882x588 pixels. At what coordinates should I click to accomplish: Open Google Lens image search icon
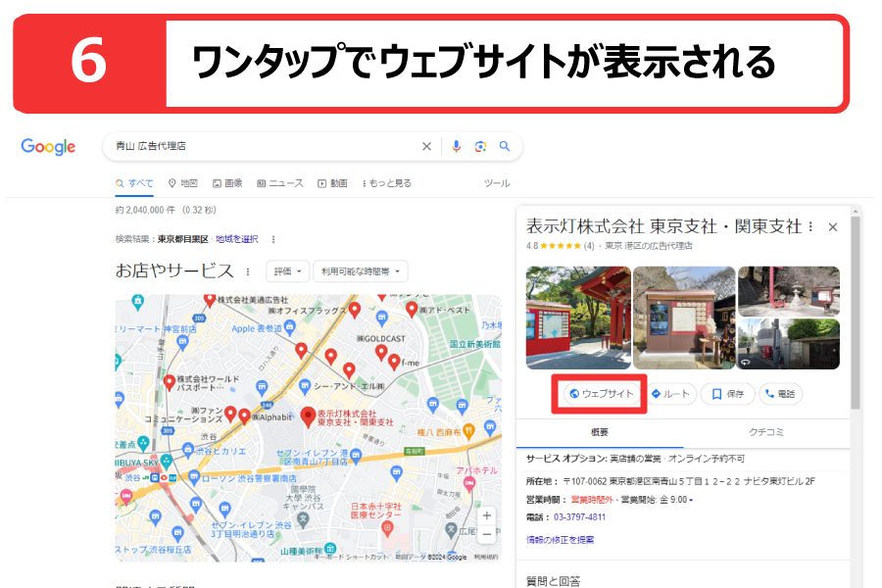(480, 146)
